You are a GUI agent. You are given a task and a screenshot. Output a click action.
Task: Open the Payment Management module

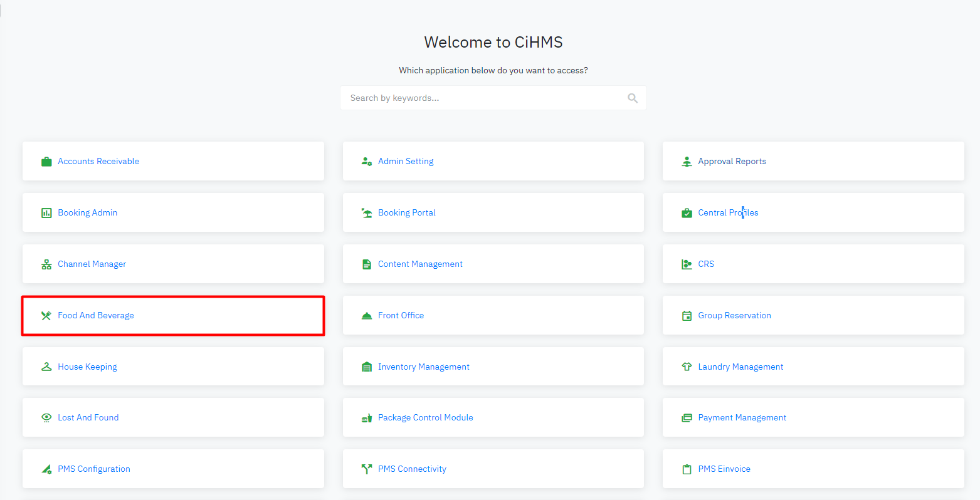pos(742,418)
